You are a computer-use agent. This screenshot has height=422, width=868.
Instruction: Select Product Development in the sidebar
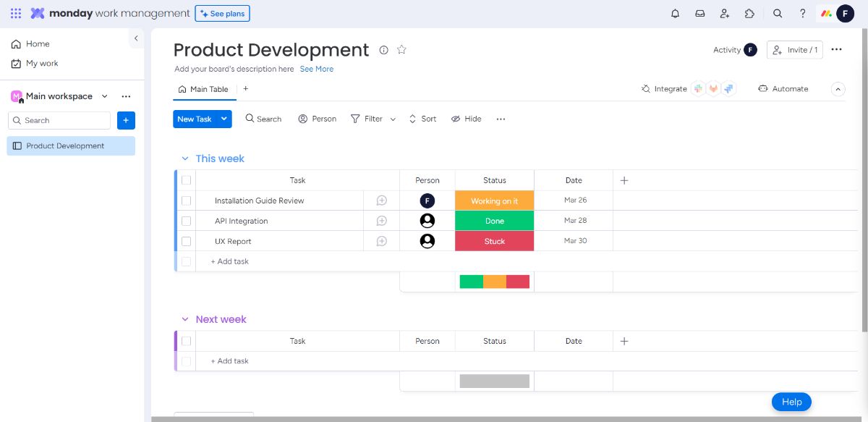tap(65, 145)
